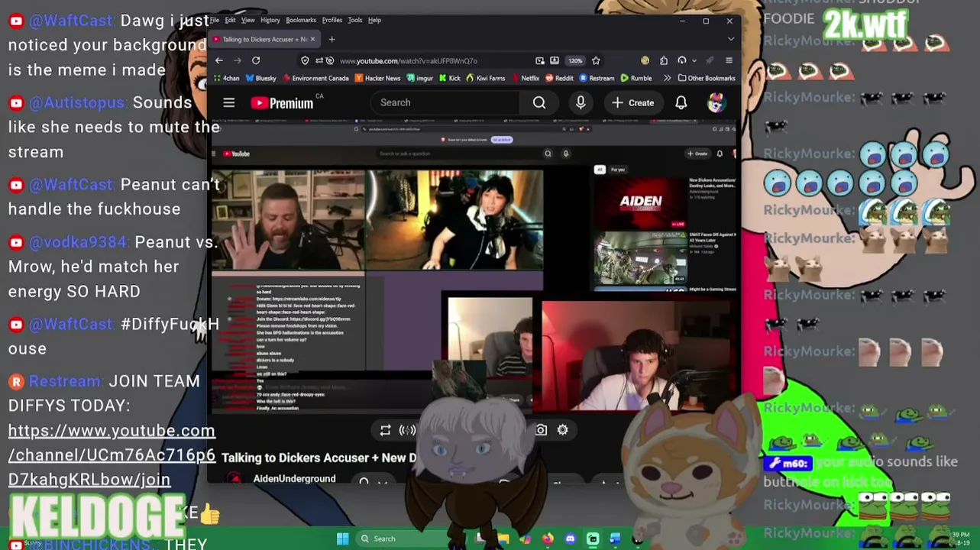Close the 'Talking to Dickers Accuser' tab
980x550 pixels.
[312, 39]
